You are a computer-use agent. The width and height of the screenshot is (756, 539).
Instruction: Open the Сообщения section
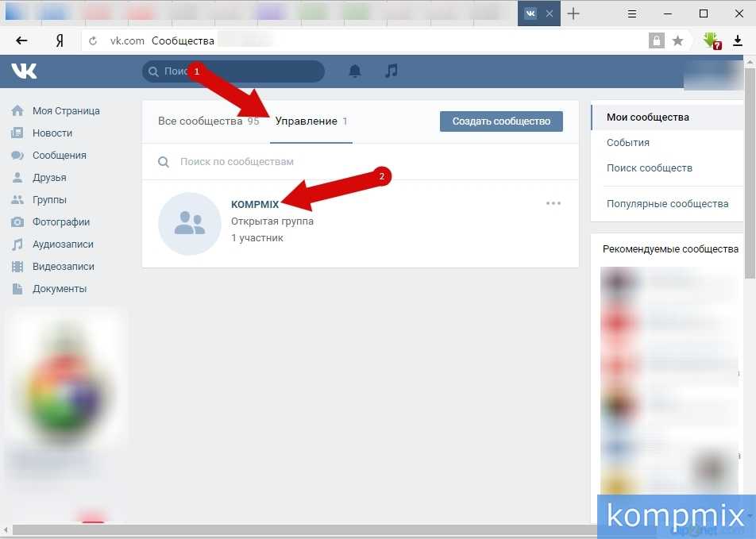tap(60, 156)
